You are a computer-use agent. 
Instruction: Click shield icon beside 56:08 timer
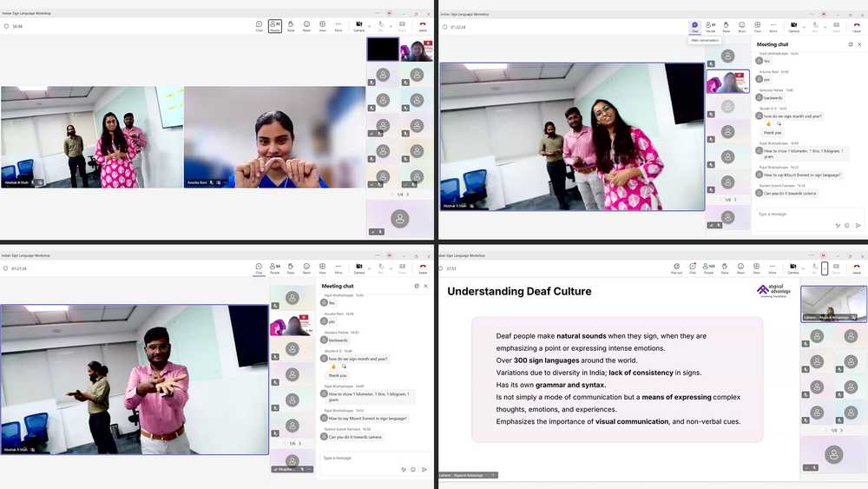[x=6, y=26]
